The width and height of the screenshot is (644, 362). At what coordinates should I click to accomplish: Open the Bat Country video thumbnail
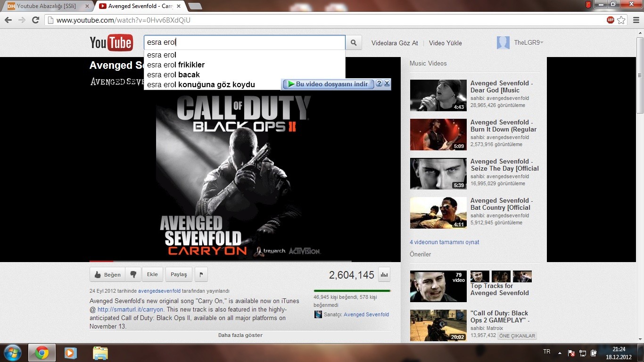[x=438, y=213]
